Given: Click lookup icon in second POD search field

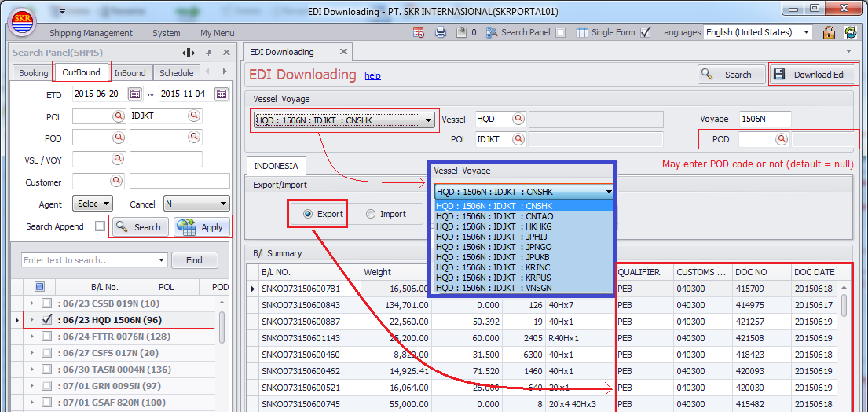Looking at the screenshot, I should tap(193, 138).
